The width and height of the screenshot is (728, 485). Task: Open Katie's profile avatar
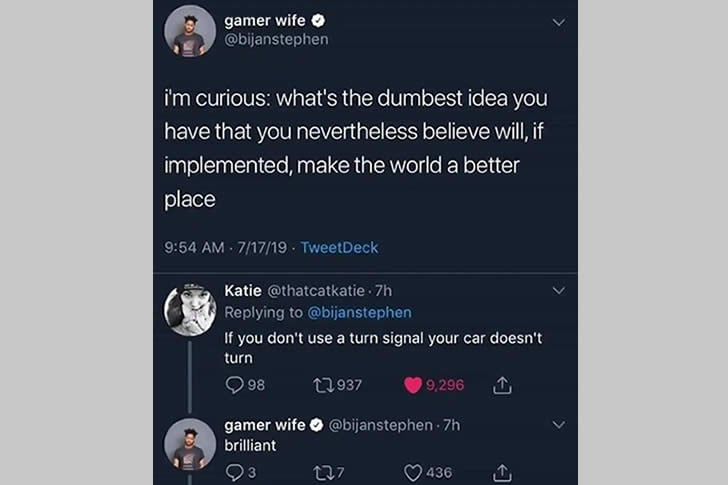point(190,309)
